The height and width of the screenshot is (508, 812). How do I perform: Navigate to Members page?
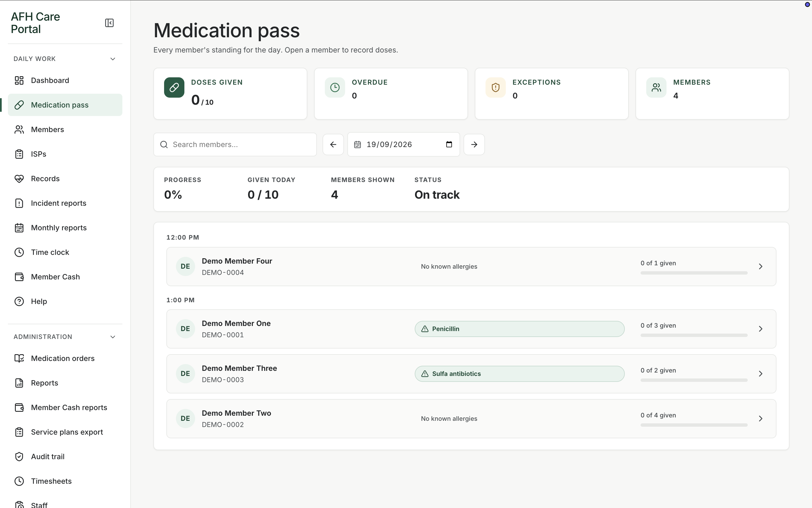65,129
